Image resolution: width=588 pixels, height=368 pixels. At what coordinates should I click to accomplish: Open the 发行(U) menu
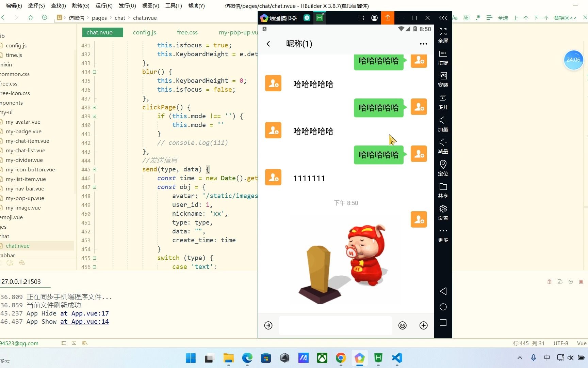[x=127, y=6]
